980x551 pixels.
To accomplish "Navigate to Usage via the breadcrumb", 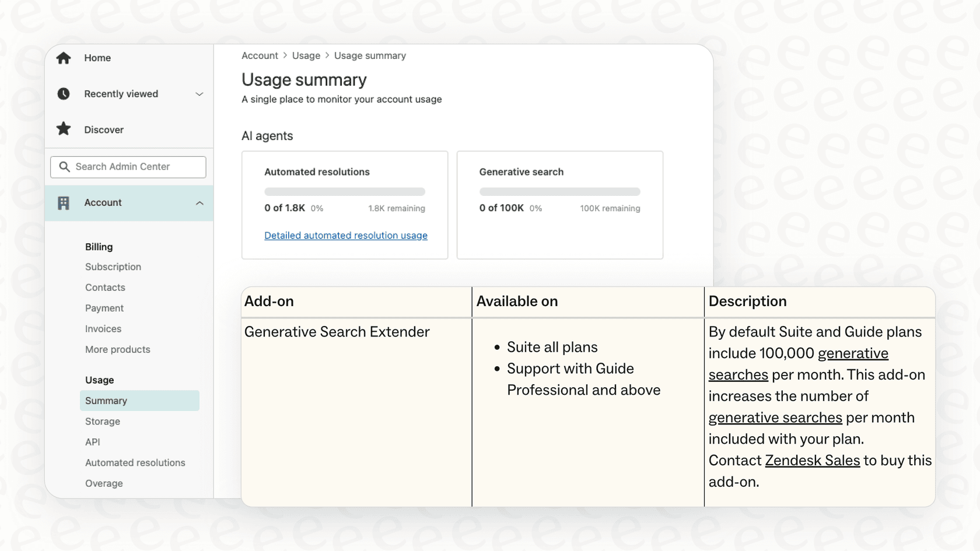I will [306, 55].
